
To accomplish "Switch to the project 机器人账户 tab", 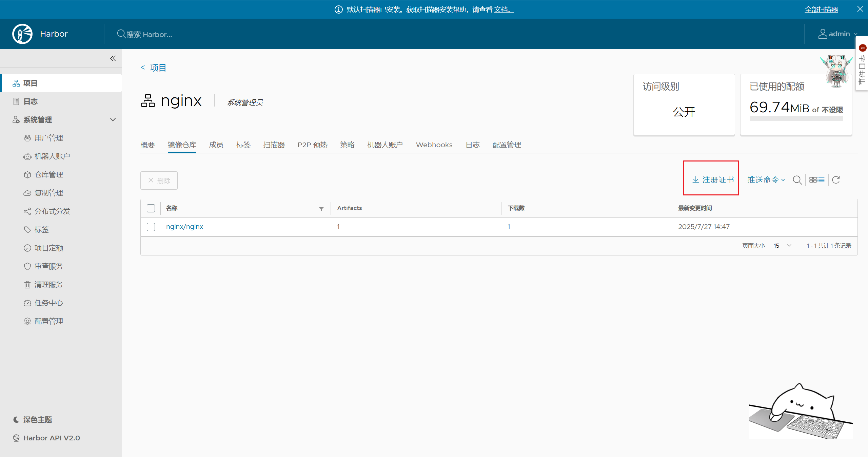I will point(385,145).
